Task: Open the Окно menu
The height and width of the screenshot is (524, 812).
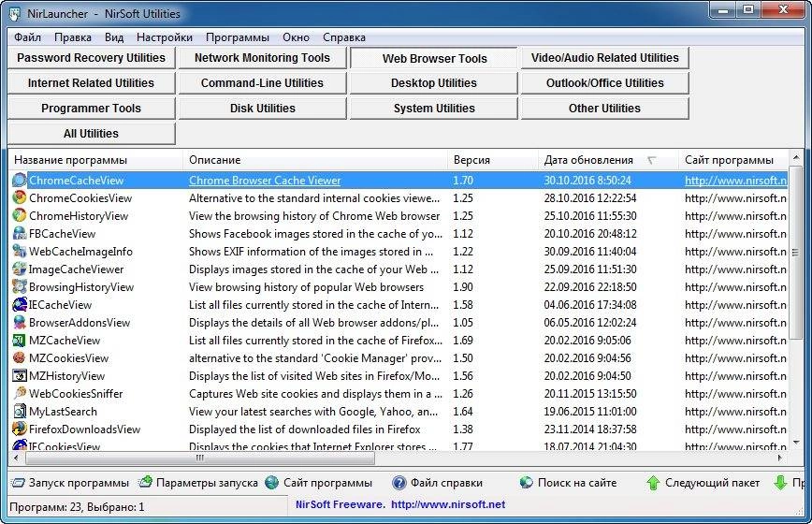Action: [296, 37]
